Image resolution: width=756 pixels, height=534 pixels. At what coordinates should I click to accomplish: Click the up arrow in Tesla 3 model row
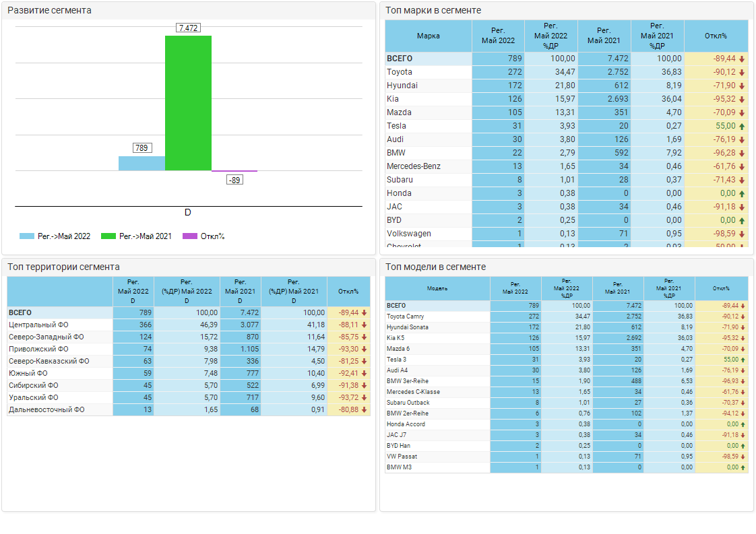(743, 360)
